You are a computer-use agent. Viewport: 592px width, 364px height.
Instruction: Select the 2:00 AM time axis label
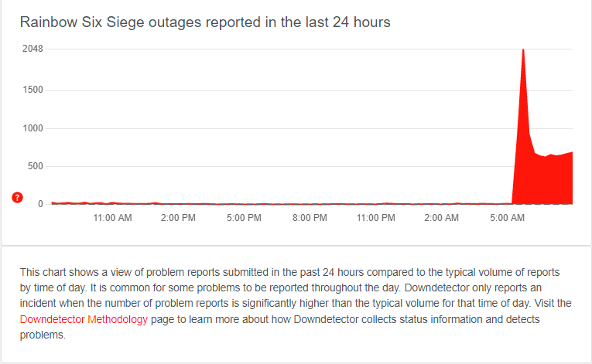(x=441, y=218)
